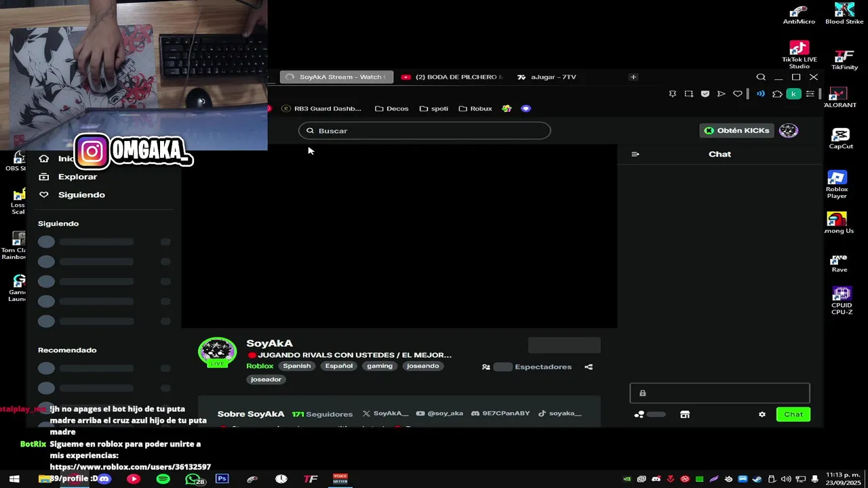
Task: Open a new browser tab
Action: point(633,77)
